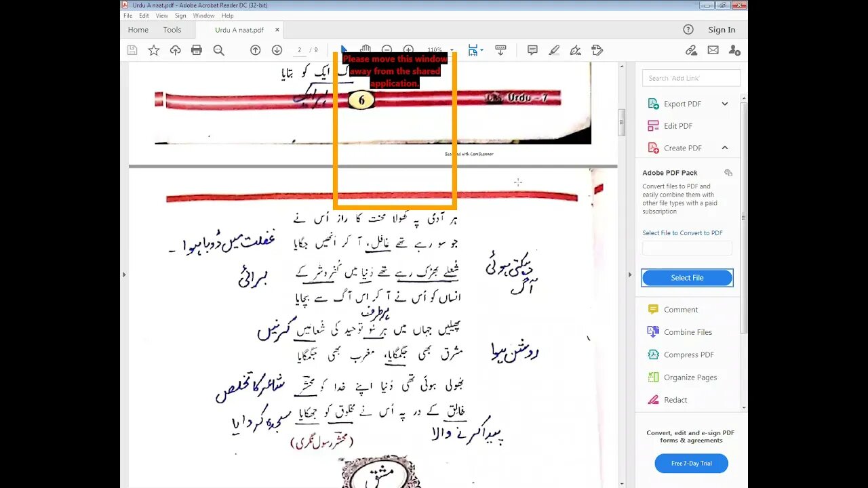This screenshot has width=868, height=488.
Task: Click the scrolling mode toolbar icon
Action: coord(500,50)
